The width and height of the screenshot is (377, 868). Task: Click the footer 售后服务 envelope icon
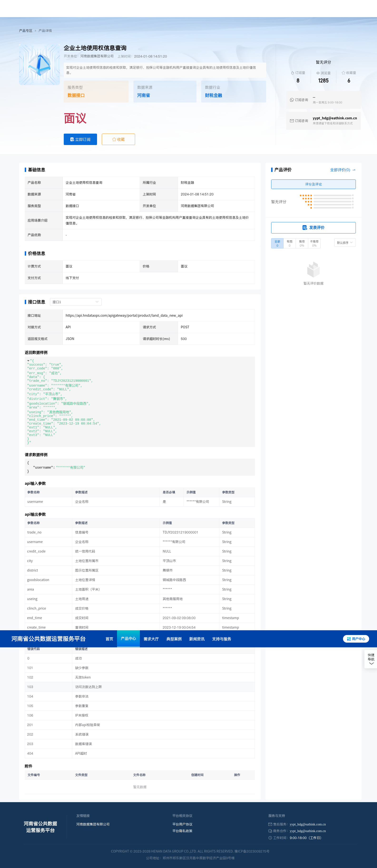pos(270,824)
